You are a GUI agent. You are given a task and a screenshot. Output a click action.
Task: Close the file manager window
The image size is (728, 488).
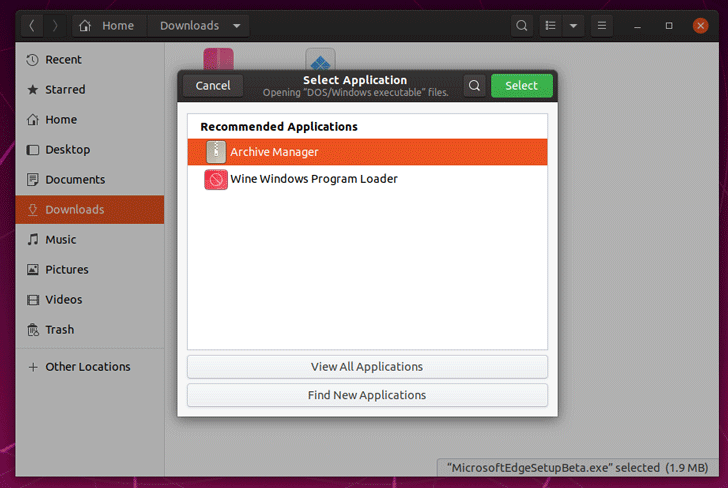700,26
